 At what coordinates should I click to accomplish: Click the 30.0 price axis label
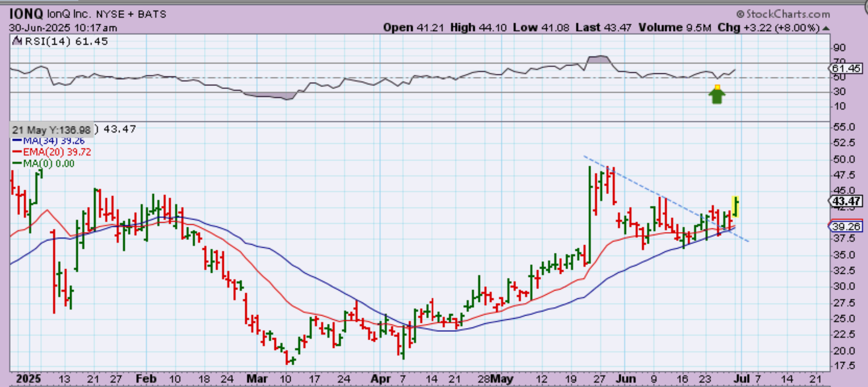844,286
